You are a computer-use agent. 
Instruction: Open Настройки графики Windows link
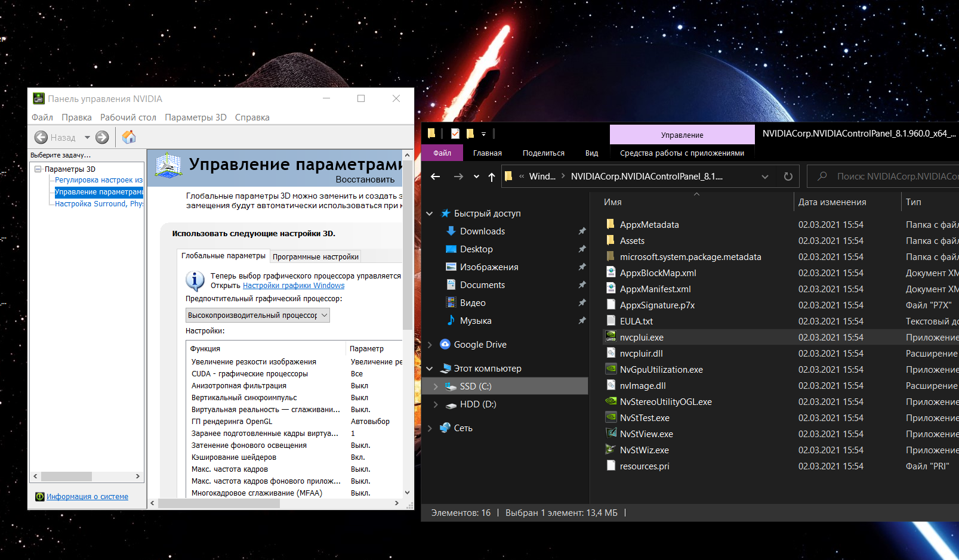click(x=294, y=286)
